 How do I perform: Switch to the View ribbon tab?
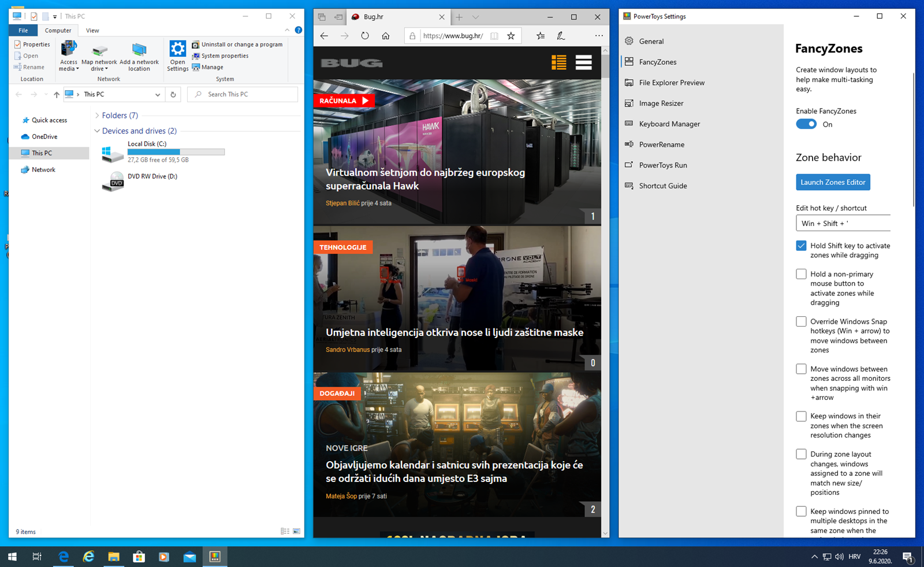[x=92, y=31]
